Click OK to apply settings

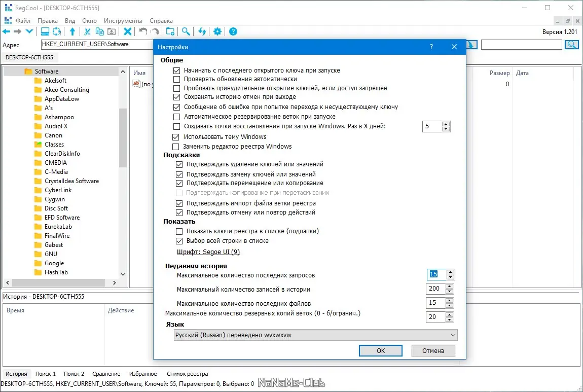click(380, 351)
